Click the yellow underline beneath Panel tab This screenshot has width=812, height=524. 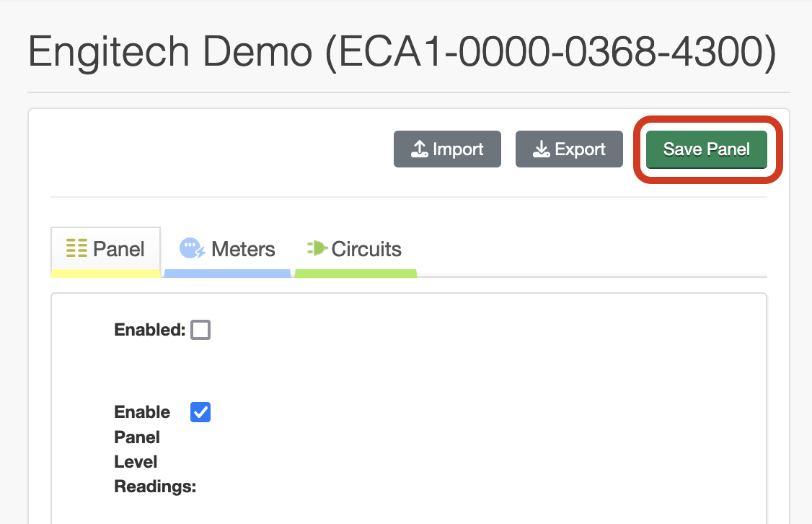click(x=105, y=274)
